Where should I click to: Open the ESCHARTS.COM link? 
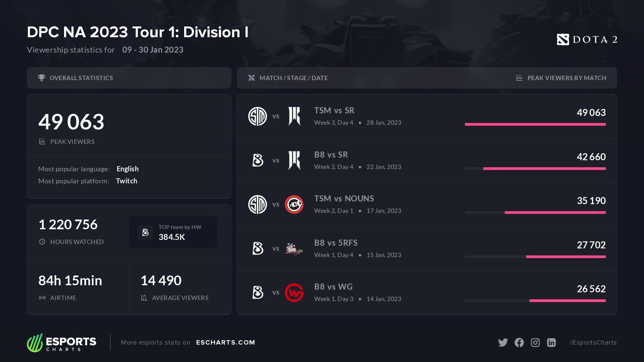pos(225,343)
